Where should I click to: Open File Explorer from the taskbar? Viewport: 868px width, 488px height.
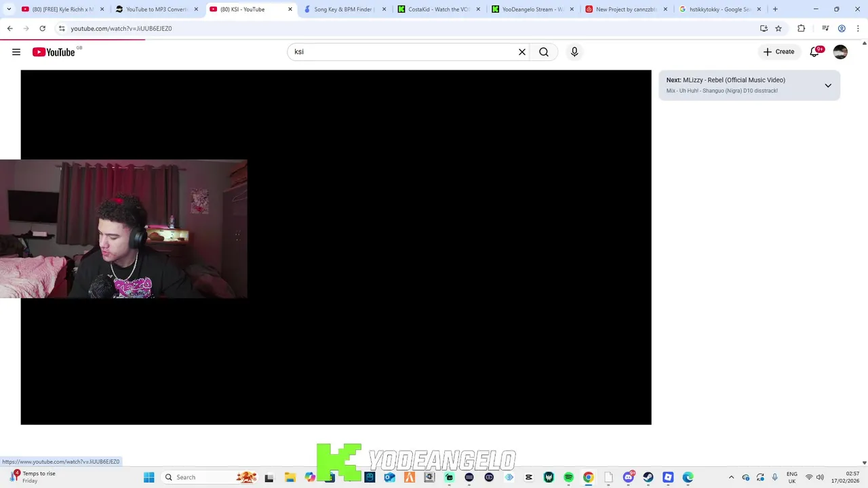[x=290, y=477]
